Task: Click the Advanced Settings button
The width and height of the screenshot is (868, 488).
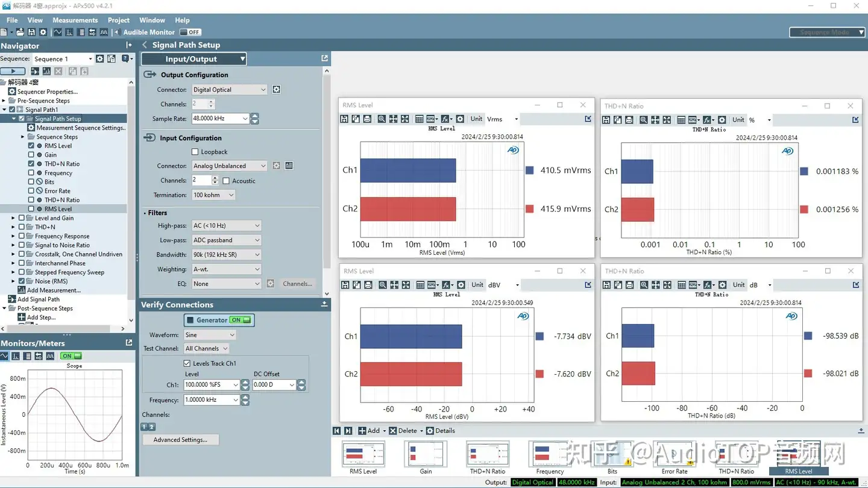Action: click(x=180, y=440)
